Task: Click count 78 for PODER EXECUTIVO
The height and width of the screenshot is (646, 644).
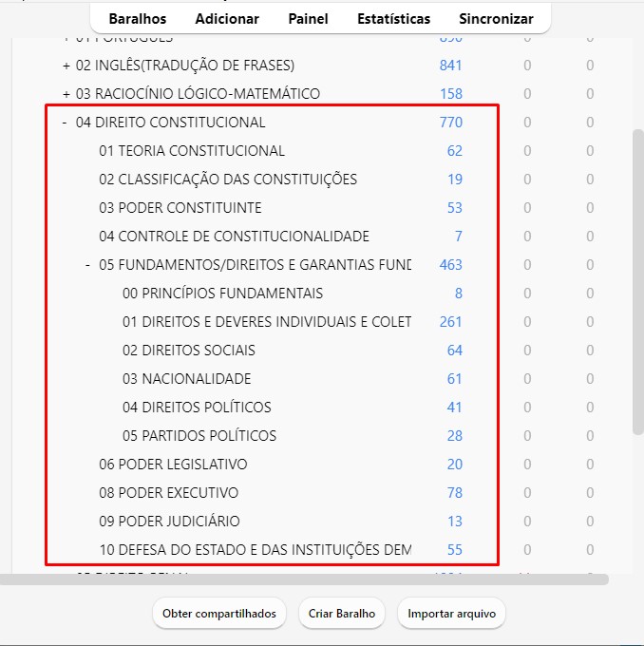Action: [x=455, y=493]
